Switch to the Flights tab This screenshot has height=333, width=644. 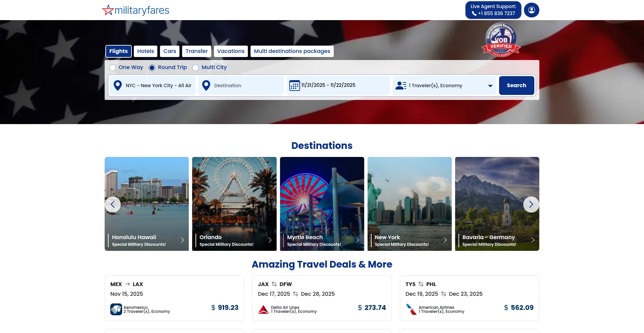pos(118,51)
